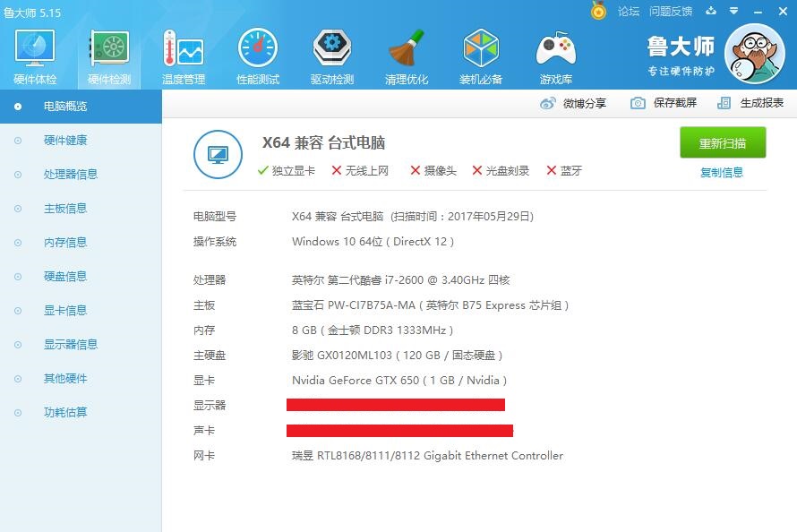Click the 蓝宝石 PW-CI7B75A-MA motherboard value

pos(430,305)
